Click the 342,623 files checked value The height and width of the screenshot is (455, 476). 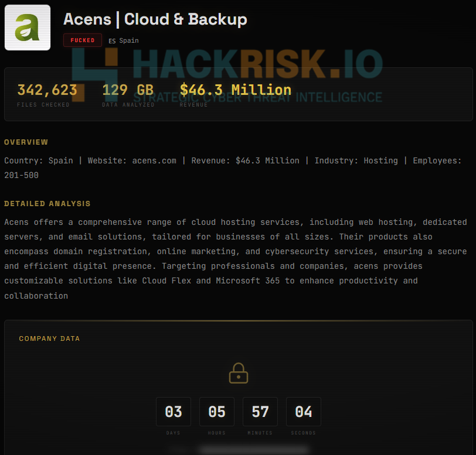coord(47,90)
